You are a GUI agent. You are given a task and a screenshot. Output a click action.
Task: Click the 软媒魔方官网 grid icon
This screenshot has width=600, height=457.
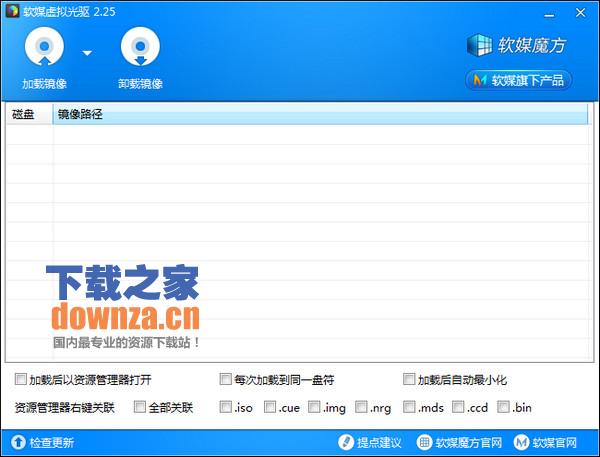click(x=424, y=442)
